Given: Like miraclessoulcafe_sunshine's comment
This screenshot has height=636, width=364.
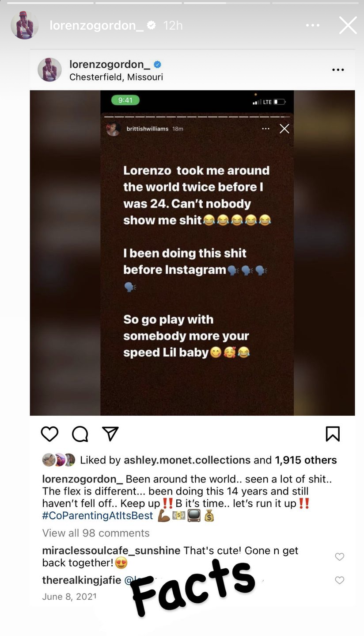Looking at the screenshot, I should [x=339, y=556].
